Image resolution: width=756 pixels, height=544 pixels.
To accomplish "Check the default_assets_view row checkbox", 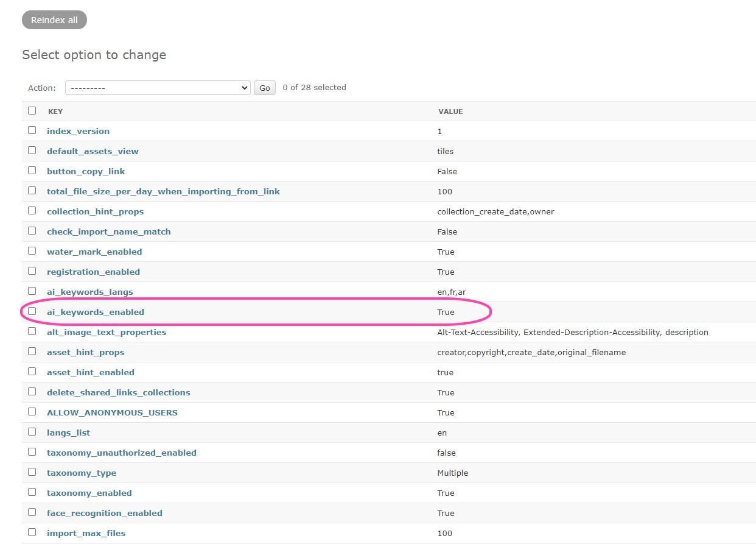I will click(32, 150).
